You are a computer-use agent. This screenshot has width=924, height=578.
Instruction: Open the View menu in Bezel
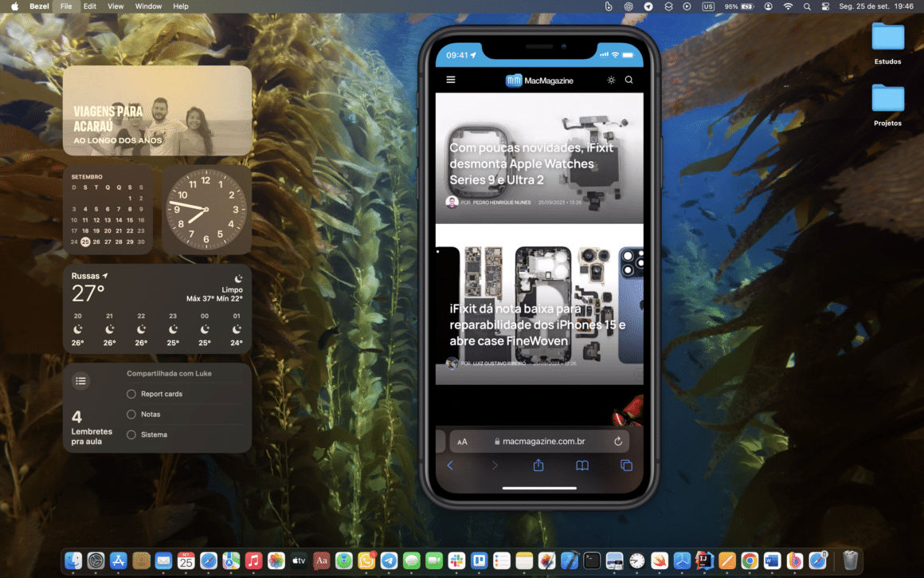tap(115, 6)
